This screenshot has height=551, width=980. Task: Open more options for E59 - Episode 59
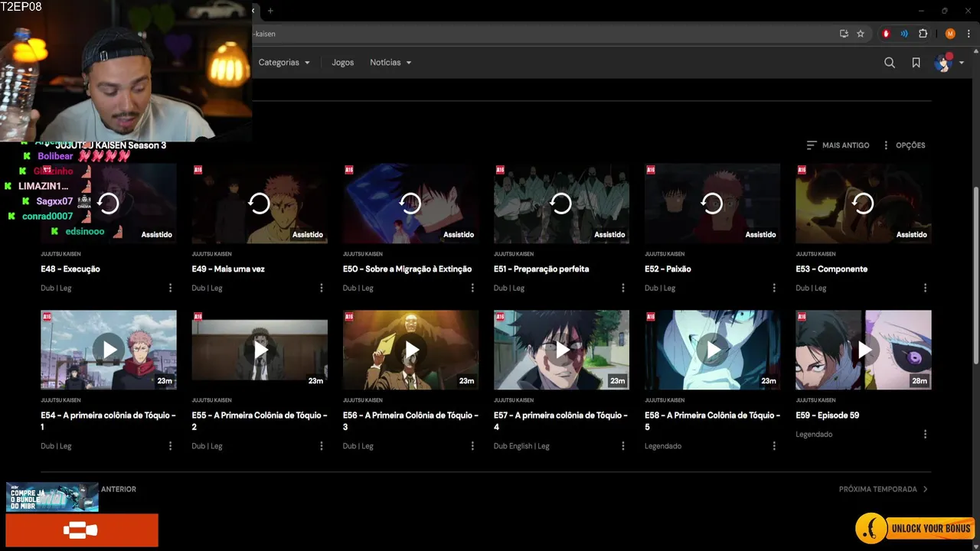click(x=925, y=434)
